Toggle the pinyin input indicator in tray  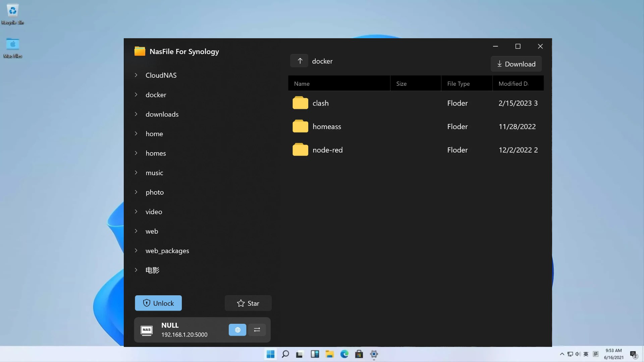click(x=595, y=354)
